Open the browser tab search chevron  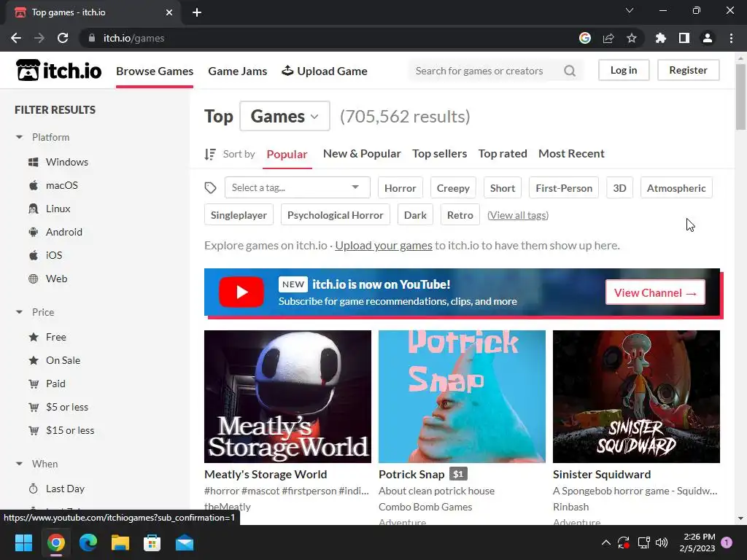[x=630, y=10]
